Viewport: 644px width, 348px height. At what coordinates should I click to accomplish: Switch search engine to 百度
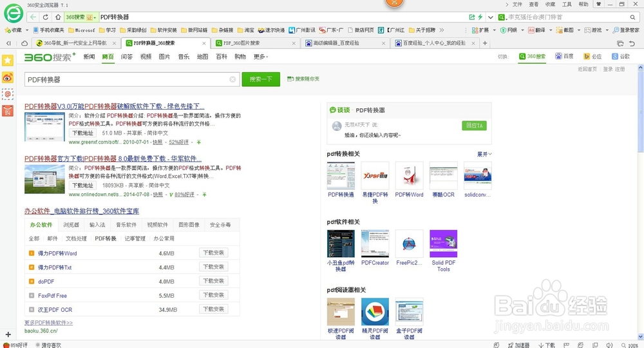564,56
